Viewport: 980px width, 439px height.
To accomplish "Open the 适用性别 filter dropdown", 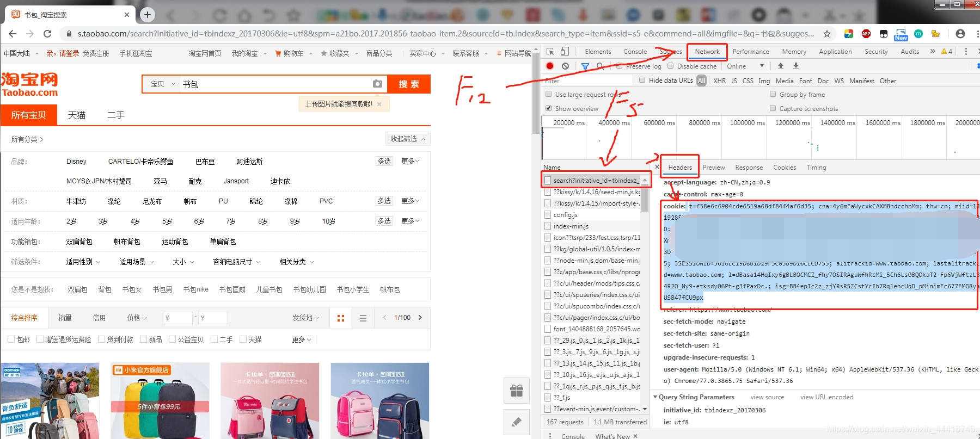I will click(83, 262).
